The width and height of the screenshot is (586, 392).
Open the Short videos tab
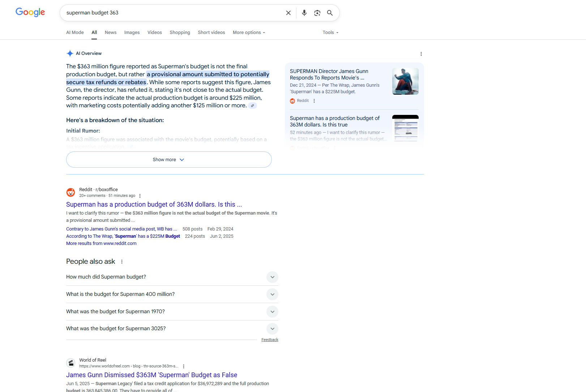pyautogui.click(x=211, y=33)
